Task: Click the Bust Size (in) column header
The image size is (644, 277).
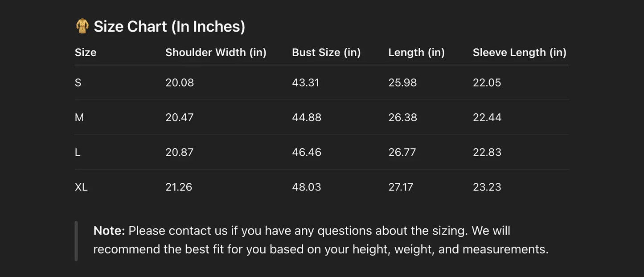Action: [326, 52]
